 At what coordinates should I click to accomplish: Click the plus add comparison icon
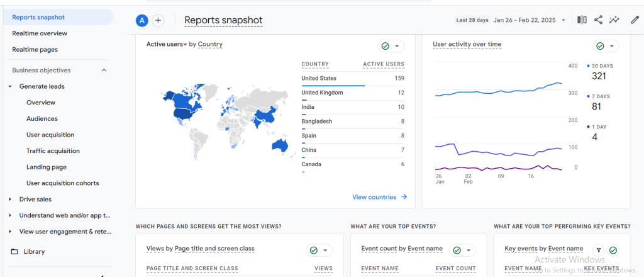[x=158, y=21]
